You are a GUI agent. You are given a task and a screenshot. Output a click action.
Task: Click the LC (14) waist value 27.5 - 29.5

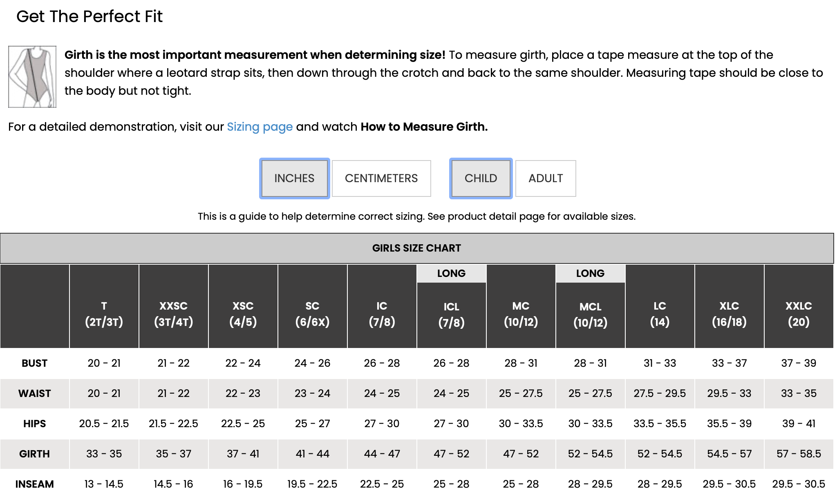(x=660, y=393)
